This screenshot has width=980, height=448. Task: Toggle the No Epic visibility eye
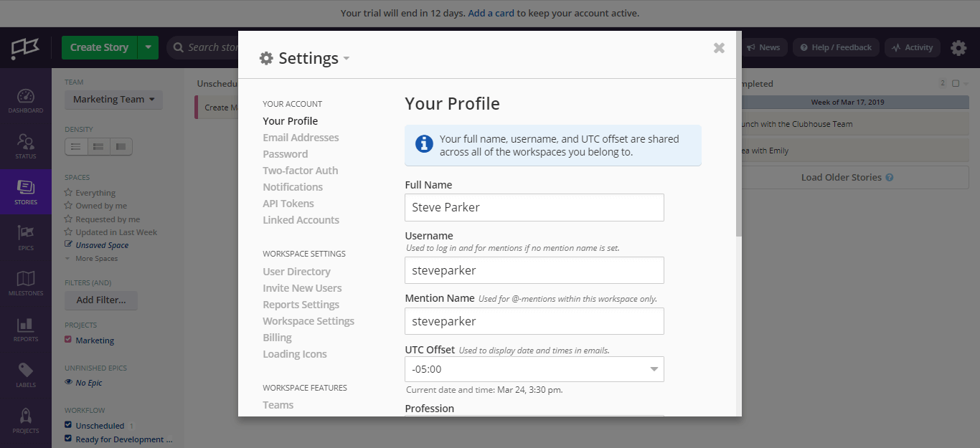click(69, 383)
